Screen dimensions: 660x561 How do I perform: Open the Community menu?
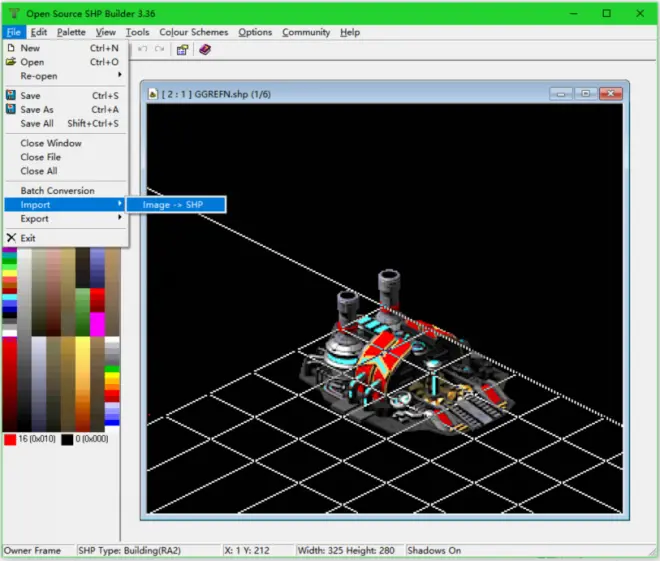tap(306, 32)
